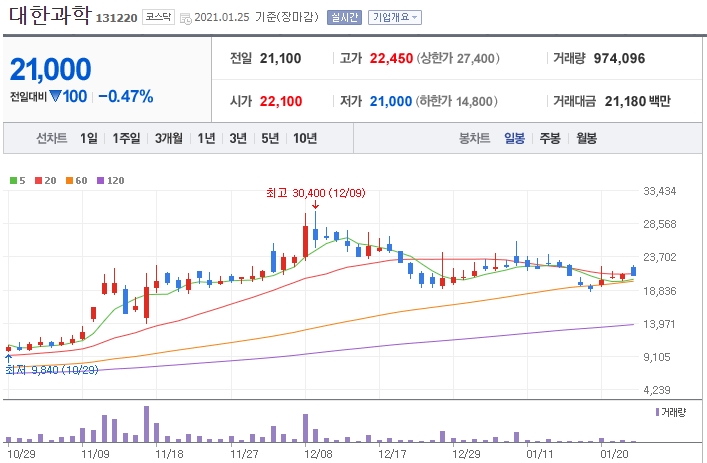
Task: Switch line chart to 1년
Action: 206,138
